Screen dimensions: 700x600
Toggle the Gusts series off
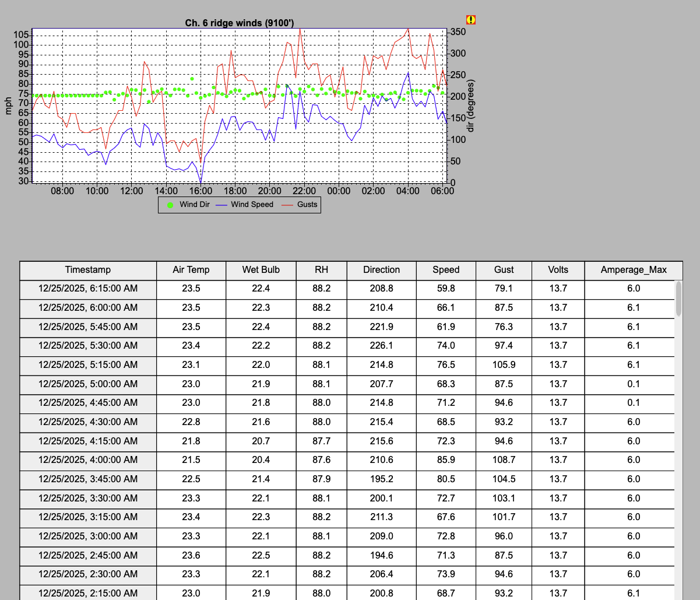coord(308,205)
